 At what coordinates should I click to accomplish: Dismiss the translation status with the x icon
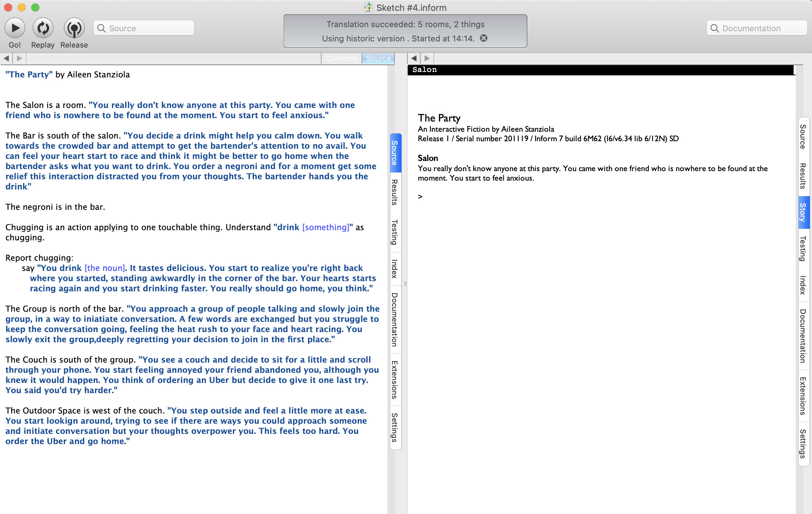point(484,38)
